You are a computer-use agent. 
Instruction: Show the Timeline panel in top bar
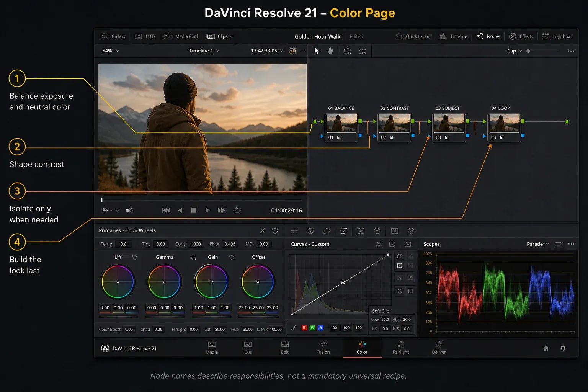pos(453,36)
